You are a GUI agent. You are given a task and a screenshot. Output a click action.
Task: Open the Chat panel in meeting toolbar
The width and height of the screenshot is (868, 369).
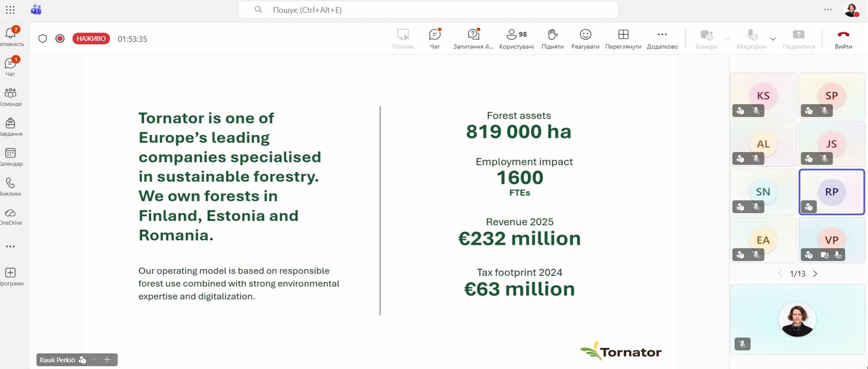434,39
